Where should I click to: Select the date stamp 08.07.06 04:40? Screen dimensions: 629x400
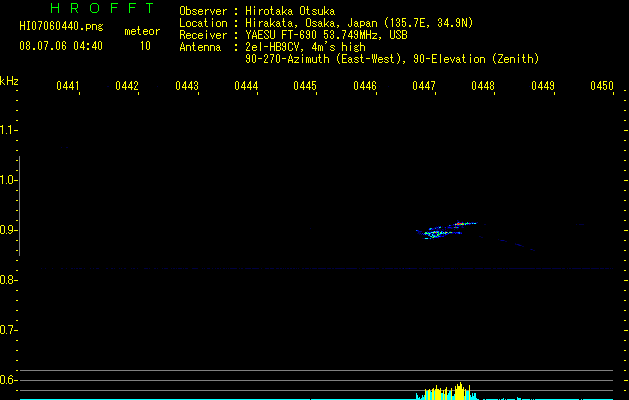click(x=61, y=46)
